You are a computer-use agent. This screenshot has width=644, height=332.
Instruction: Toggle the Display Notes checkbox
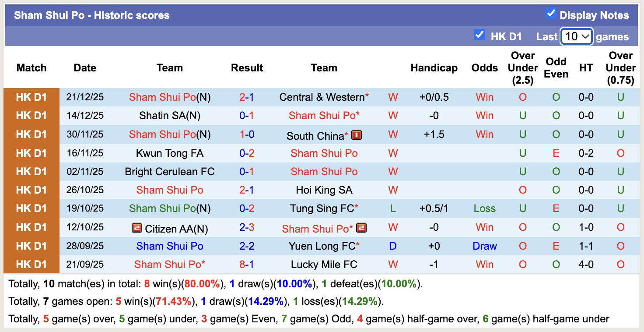(551, 14)
